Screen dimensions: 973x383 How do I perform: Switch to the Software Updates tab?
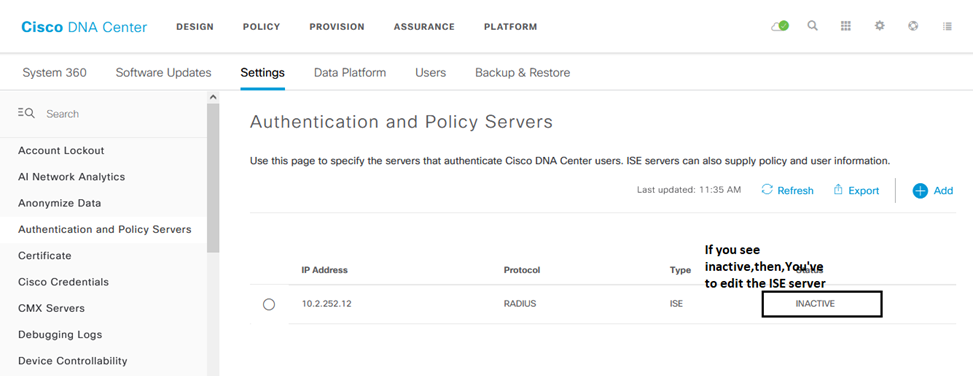163,73
